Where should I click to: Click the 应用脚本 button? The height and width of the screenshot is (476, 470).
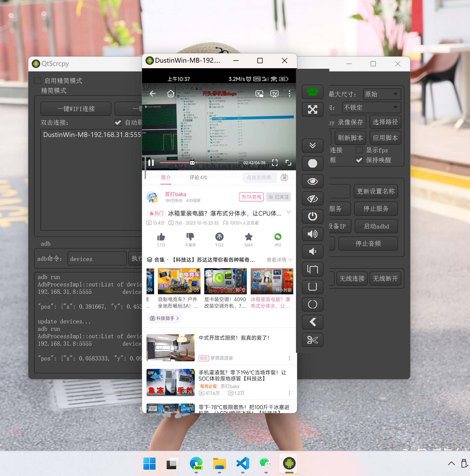[385, 138]
